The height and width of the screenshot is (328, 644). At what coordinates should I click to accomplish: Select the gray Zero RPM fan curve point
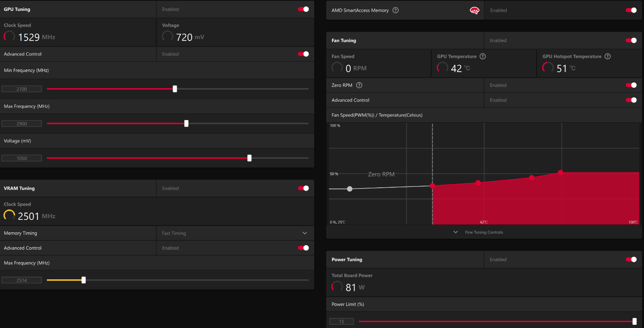(x=350, y=189)
